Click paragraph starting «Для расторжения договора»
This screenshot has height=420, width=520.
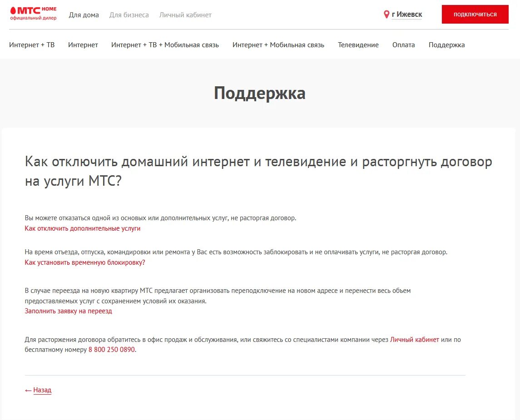(x=243, y=345)
